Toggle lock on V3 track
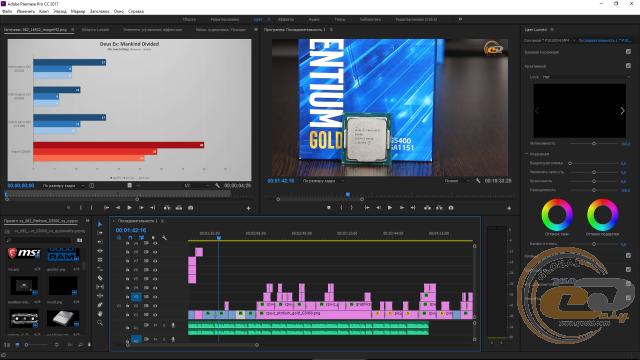Viewport: 640px width, 360px height. pyautogui.click(x=127, y=297)
